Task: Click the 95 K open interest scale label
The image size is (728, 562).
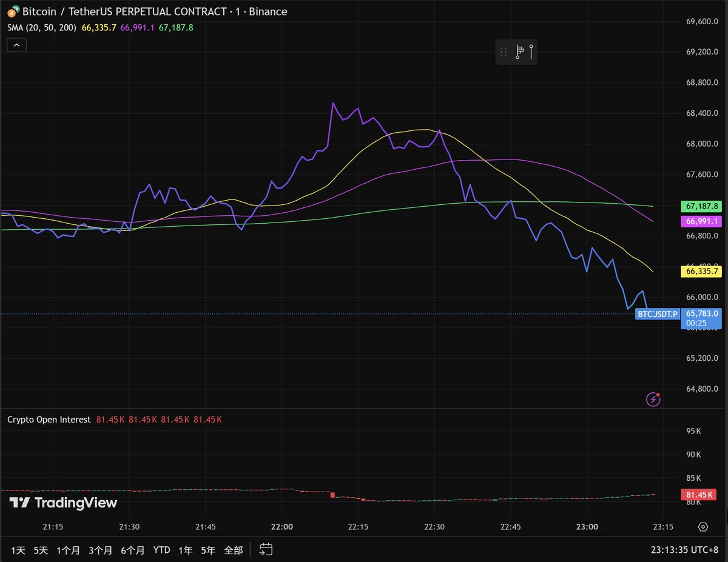Action: tap(693, 431)
